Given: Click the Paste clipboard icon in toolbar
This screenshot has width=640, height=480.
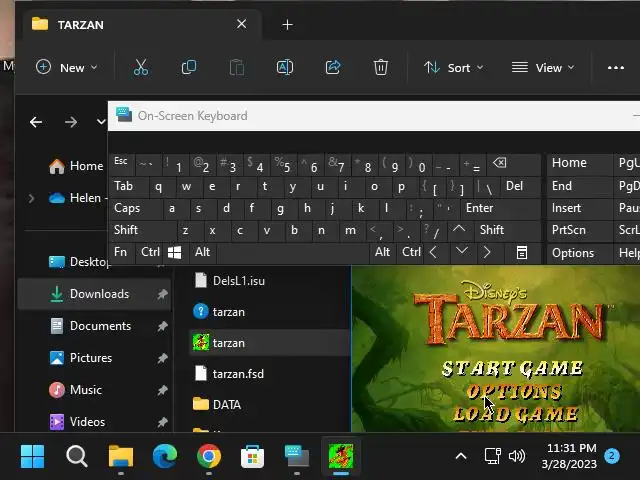Looking at the screenshot, I should point(237,67).
